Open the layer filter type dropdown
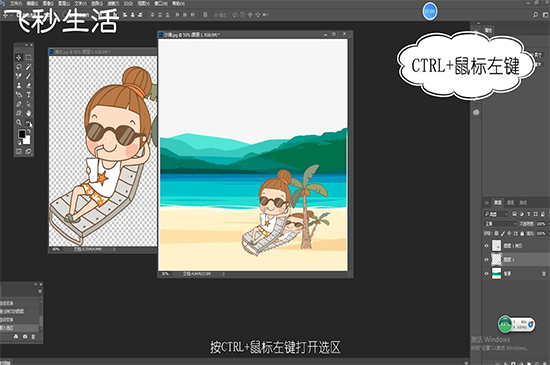This screenshot has width=550, height=365. 496,214
